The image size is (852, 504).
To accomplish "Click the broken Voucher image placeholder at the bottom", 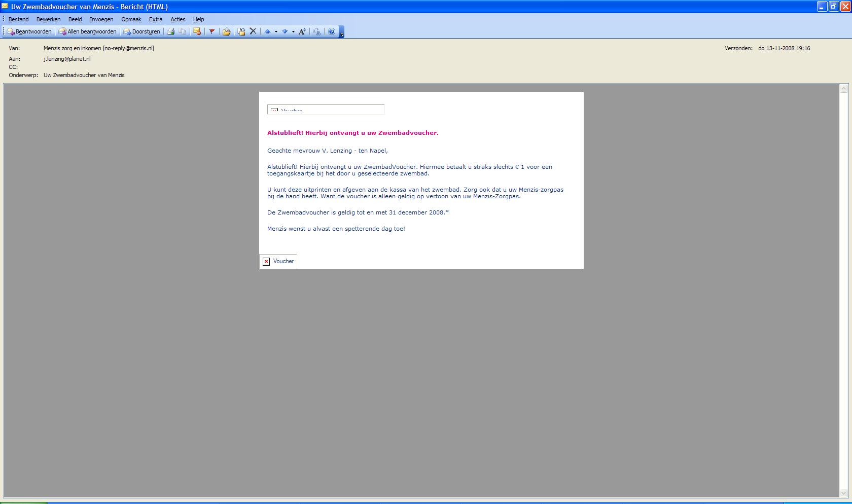I will pos(278,261).
